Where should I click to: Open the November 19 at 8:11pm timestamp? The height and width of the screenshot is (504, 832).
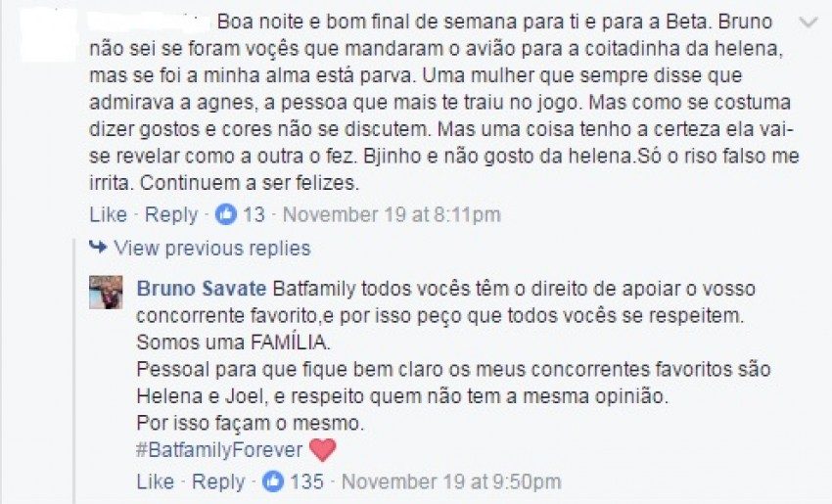[x=391, y=214]
